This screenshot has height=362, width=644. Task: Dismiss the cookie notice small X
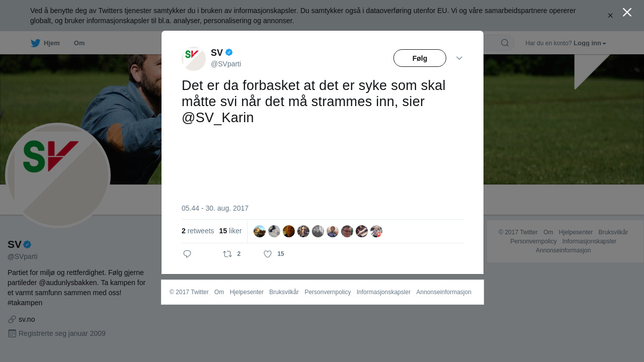(x=610, y=16)
